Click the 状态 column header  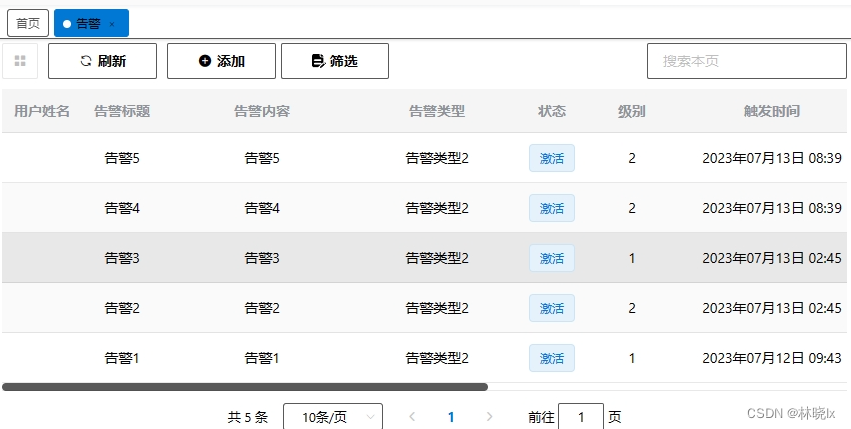(552, 111)
